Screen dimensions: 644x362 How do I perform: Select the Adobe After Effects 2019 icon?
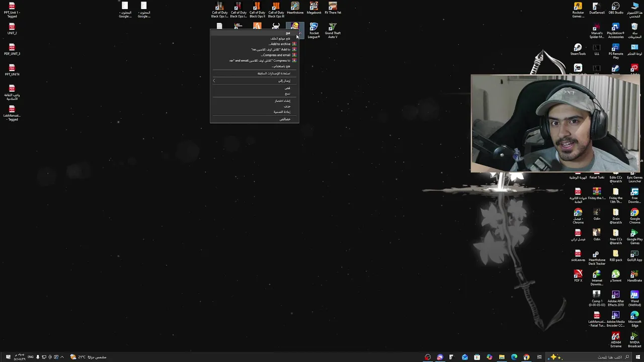(x=616, y=299)
